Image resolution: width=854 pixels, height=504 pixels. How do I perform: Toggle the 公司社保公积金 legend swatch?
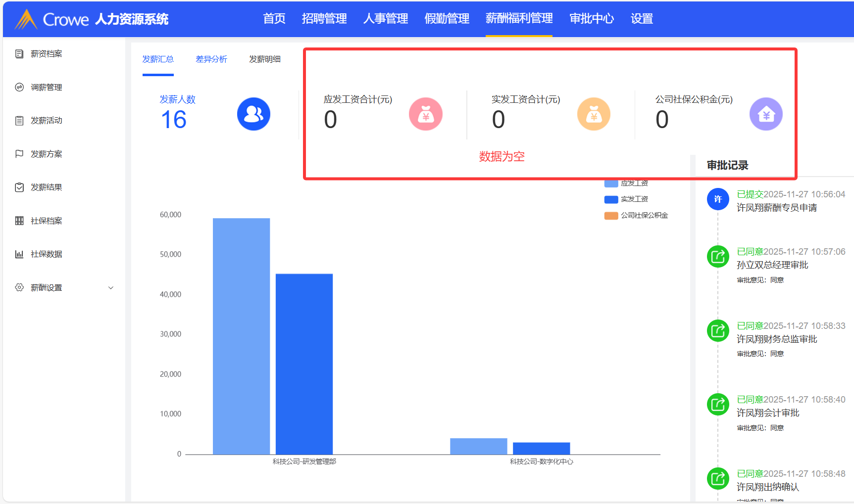611,216
